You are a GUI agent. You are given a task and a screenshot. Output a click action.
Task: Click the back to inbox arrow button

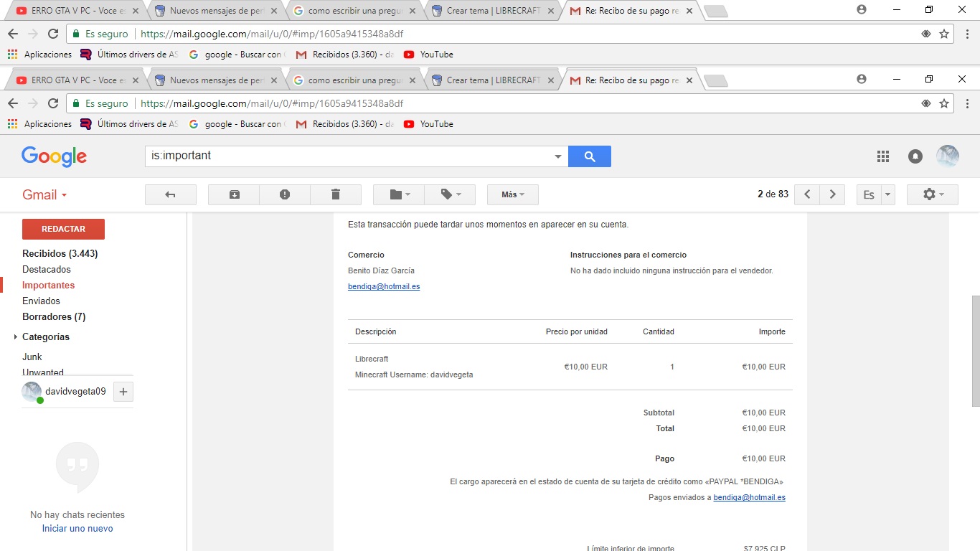click(x=170, y=194)
